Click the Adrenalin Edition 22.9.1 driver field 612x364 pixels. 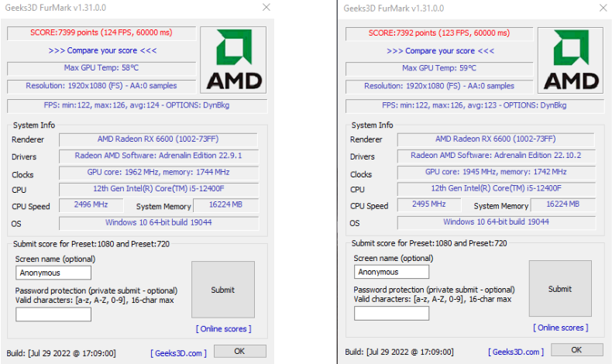point(159,156)
